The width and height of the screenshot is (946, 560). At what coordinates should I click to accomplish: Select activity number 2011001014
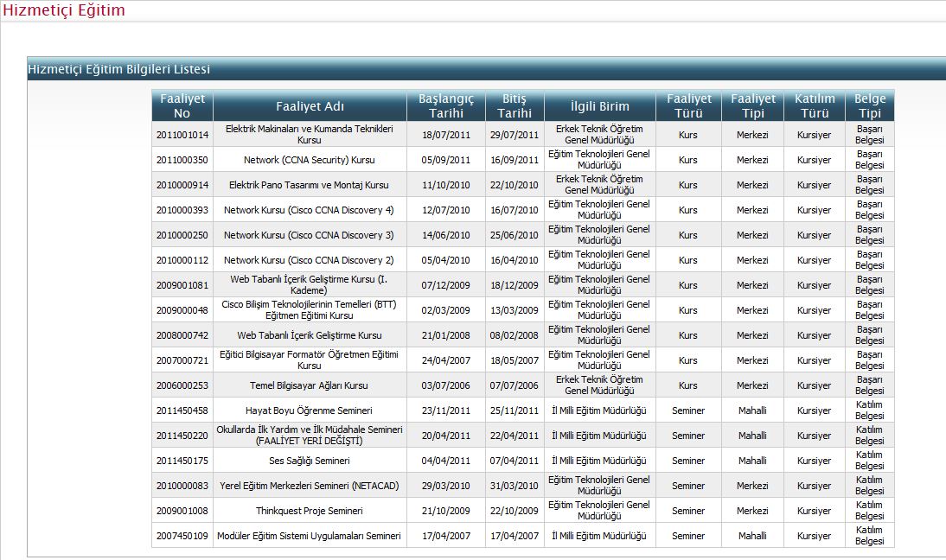[182, 135]
